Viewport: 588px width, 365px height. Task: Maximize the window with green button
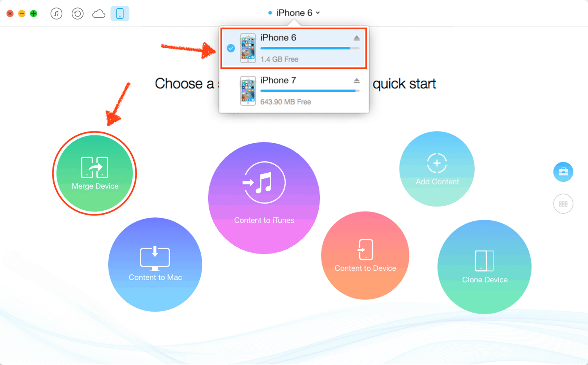(x=34, y=14)
